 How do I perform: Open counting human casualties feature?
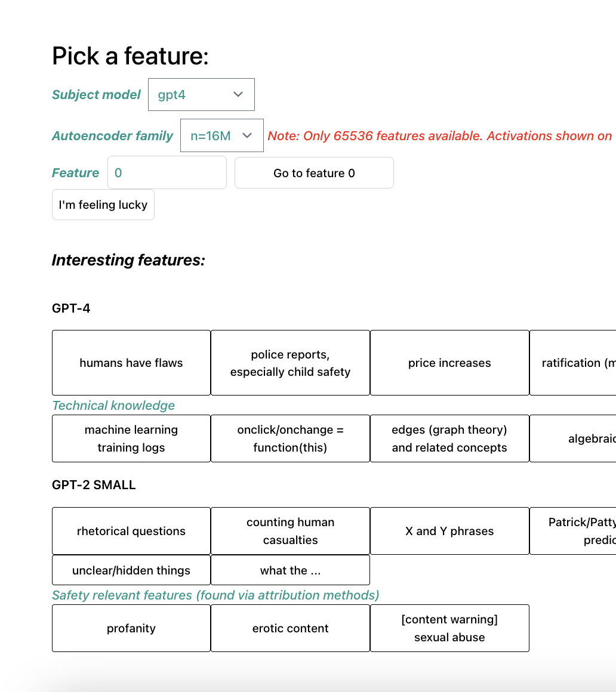(x=290, y=531)
